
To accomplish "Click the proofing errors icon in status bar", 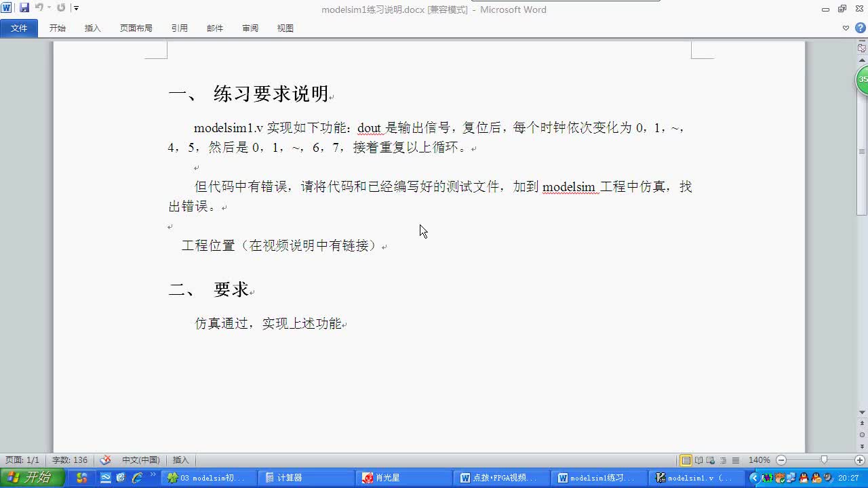I will coord(105,460).
